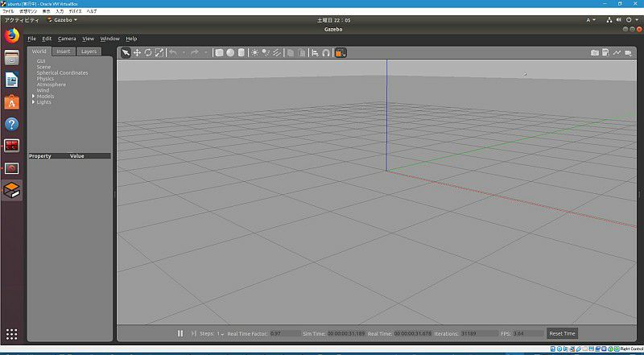Switch to the World tab
The image size is (644, 355).
point(39,52)
